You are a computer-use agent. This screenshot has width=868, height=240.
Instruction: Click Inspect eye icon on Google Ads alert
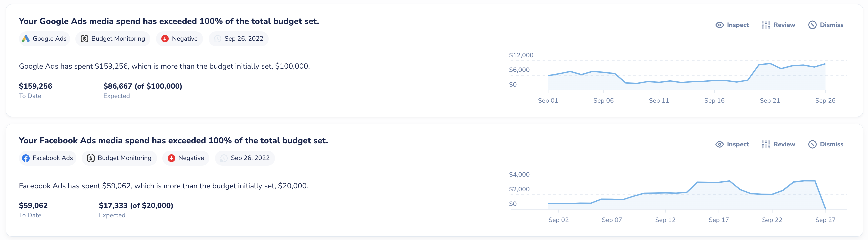pyautogui.click(x=719, y=25)
